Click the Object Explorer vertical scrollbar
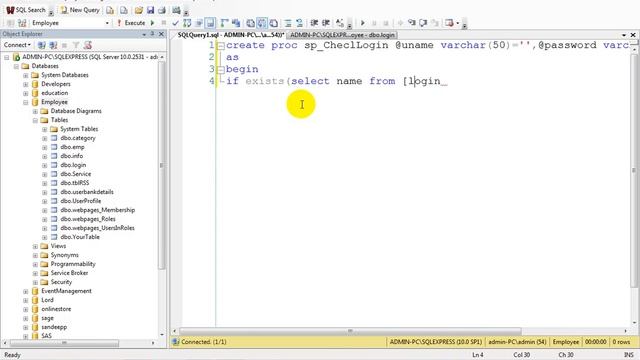The image size is (640, 360). [x=161, y=165]
